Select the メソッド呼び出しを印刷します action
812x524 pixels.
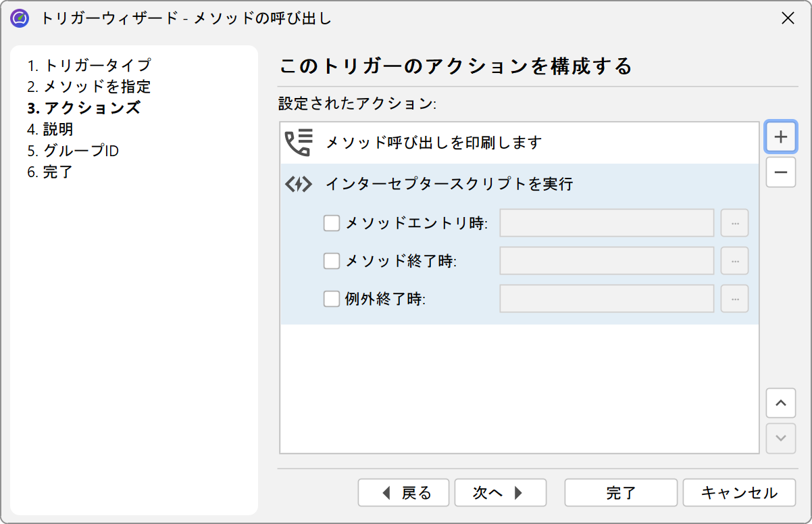tap(434, 143)
